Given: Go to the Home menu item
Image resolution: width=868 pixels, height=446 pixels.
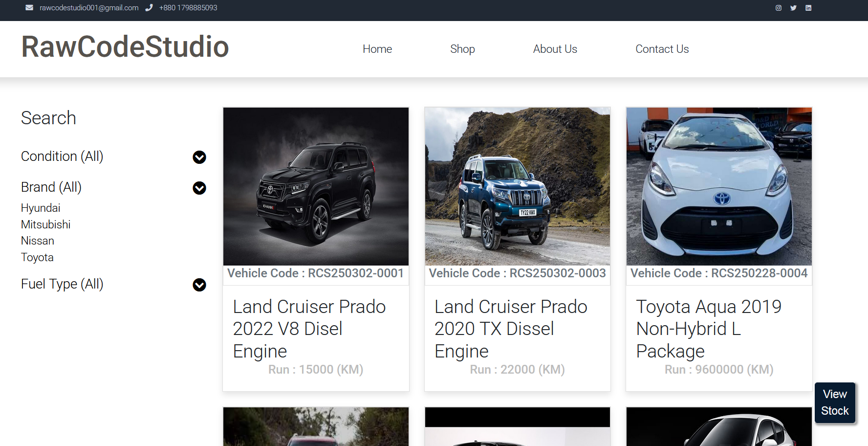Looking at the screenshot, I should click(x=377, y=49).
